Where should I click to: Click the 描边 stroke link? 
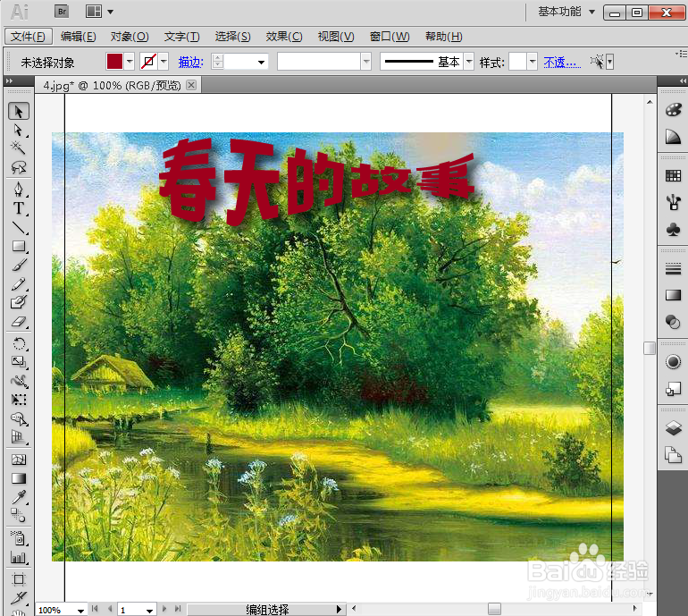pos(190,63)
